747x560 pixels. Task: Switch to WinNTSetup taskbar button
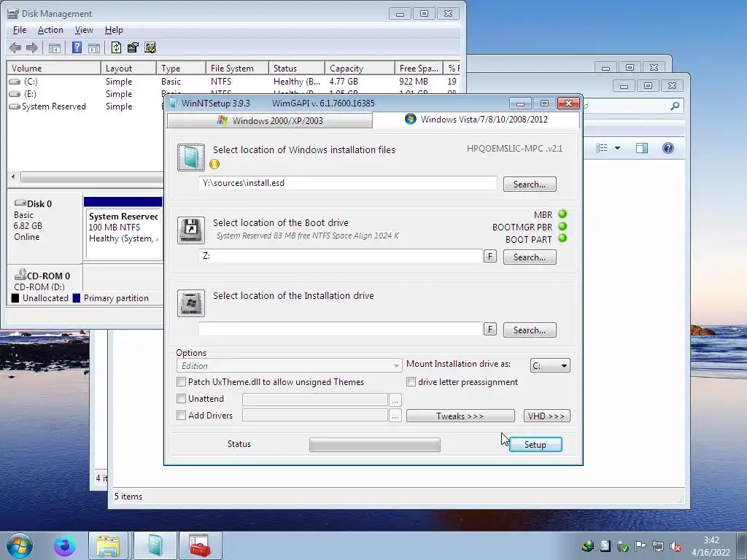155,545
